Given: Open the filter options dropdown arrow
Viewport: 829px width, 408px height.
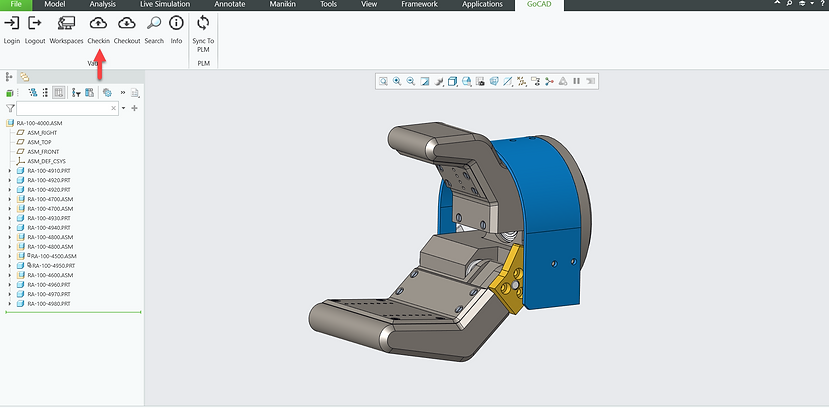Looking at the screenshot, I should click(125, 107).
